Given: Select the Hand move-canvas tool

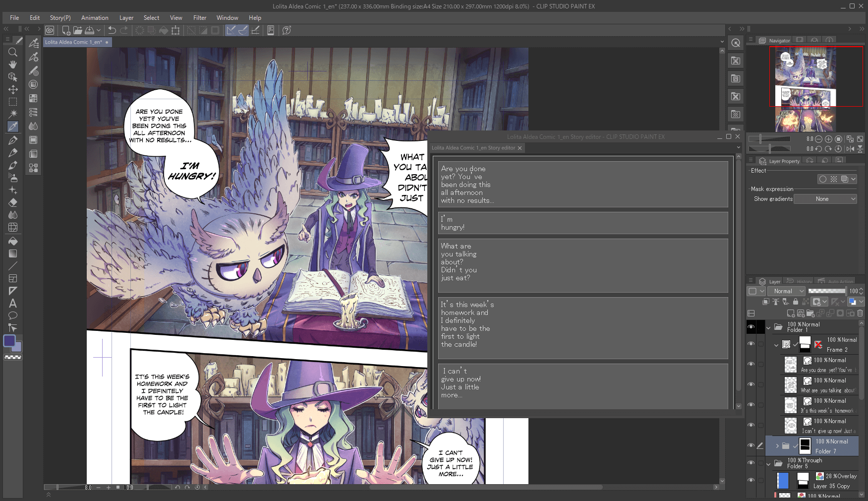Looking at the screenshot, I should (13, 64).
